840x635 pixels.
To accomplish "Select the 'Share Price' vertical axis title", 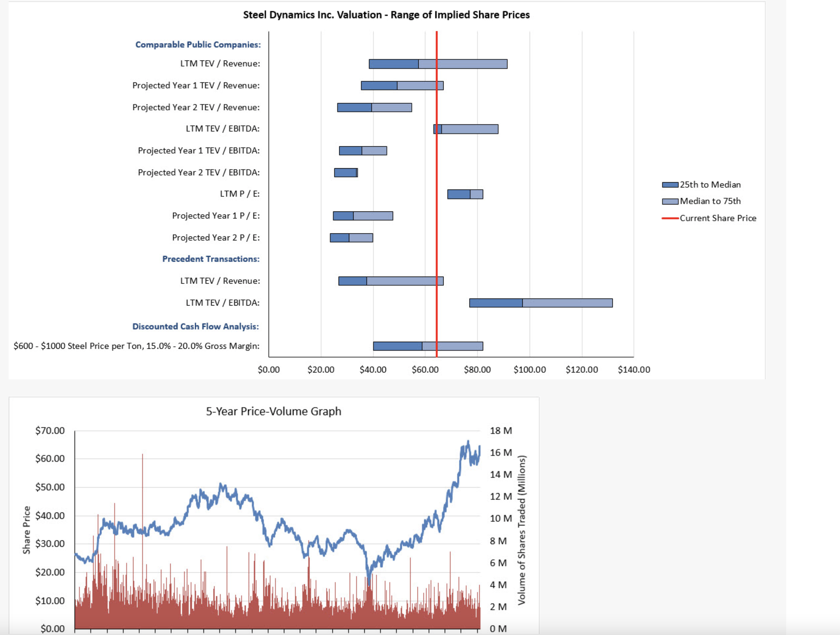I will (26, 530).
